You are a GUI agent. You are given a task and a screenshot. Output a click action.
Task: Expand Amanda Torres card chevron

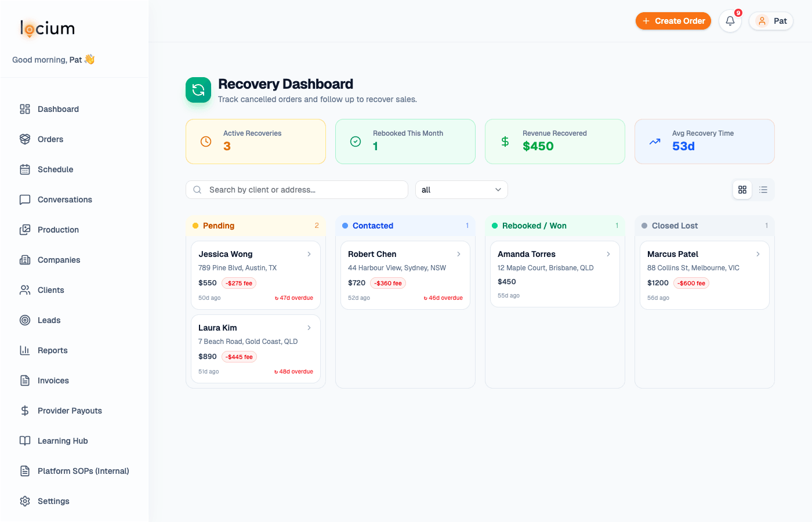[608, 254]
